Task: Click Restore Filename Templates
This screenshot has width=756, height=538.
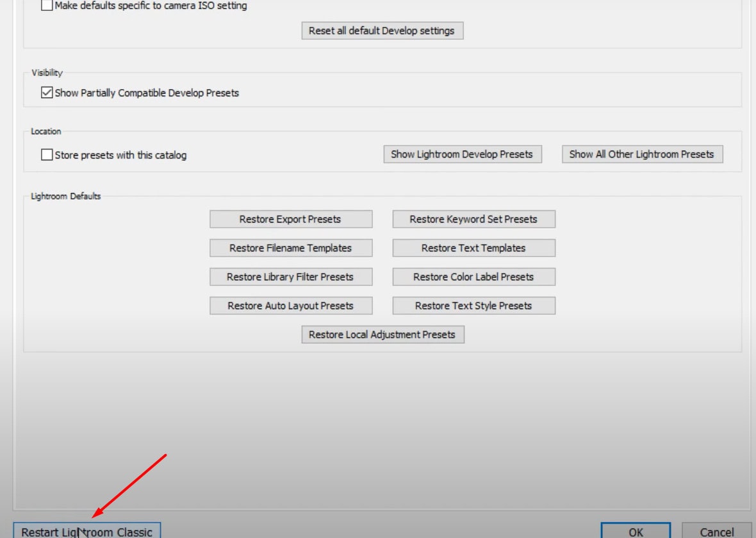Action: [291, 248]
